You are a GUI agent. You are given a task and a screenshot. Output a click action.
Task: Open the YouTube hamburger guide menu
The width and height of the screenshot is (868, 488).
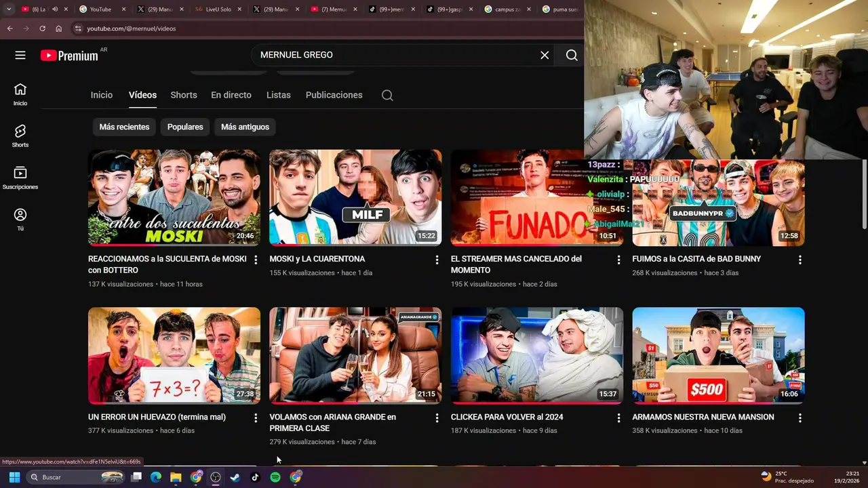20,55
